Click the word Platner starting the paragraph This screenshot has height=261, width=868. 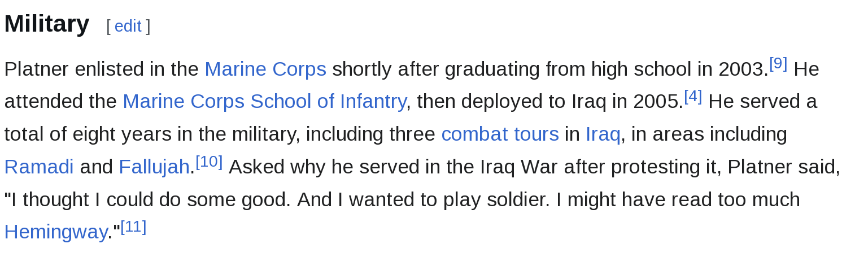[36, 69]
